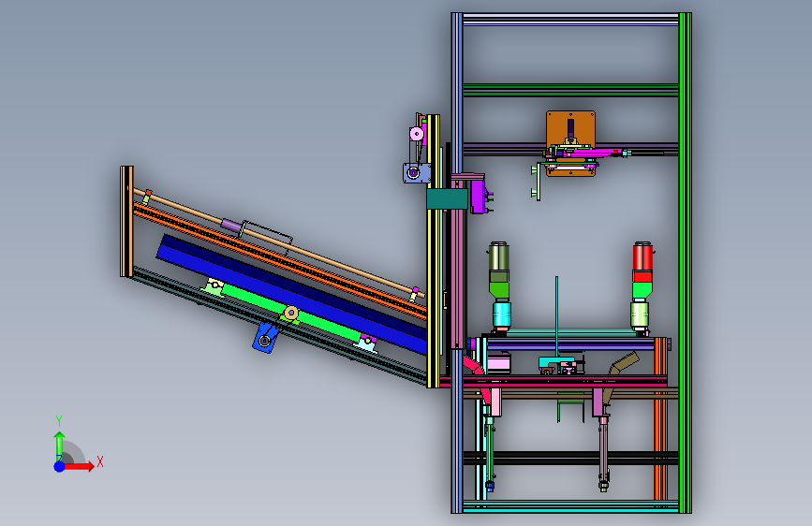This screenshot has height=526, width=812.
Task: Select the light pink box on the table
Action: [x=499, y=363]
